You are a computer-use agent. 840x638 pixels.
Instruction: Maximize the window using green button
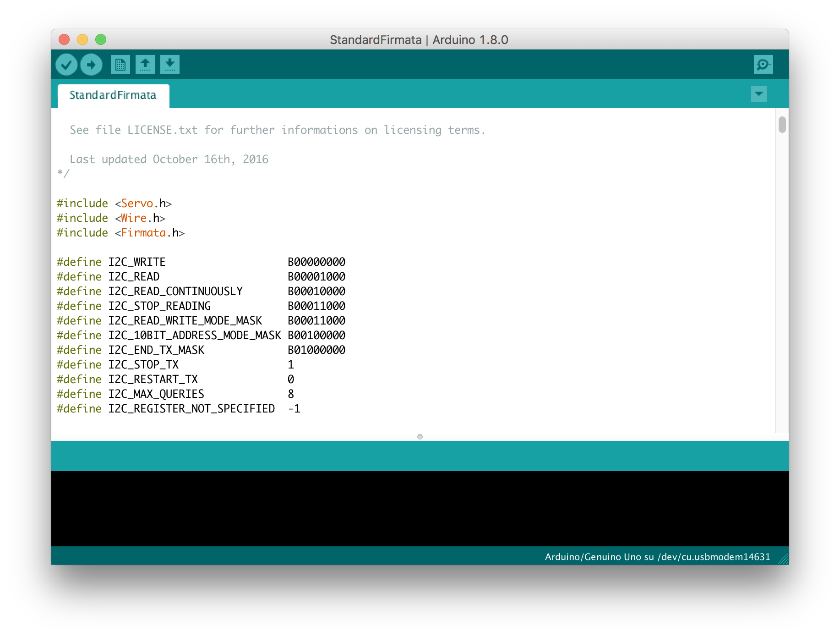coord(101,40)
